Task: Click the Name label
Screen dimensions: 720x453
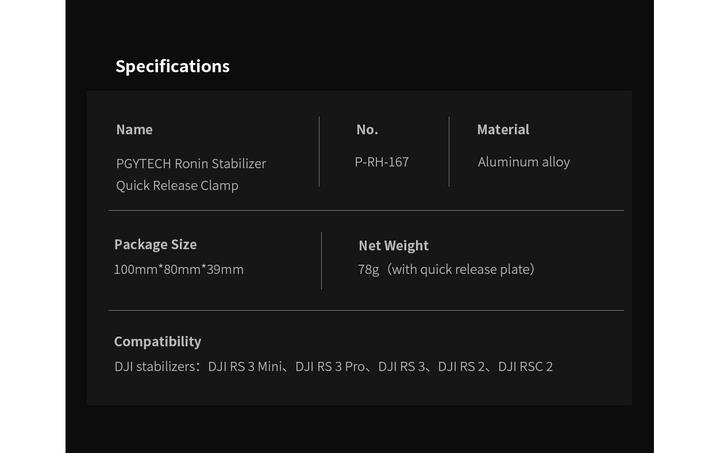Action: pyautogui.click(x=134, y=130)
